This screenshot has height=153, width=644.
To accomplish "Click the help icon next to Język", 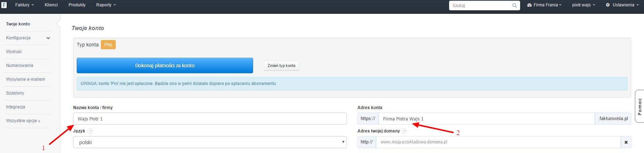I will 90,131.
